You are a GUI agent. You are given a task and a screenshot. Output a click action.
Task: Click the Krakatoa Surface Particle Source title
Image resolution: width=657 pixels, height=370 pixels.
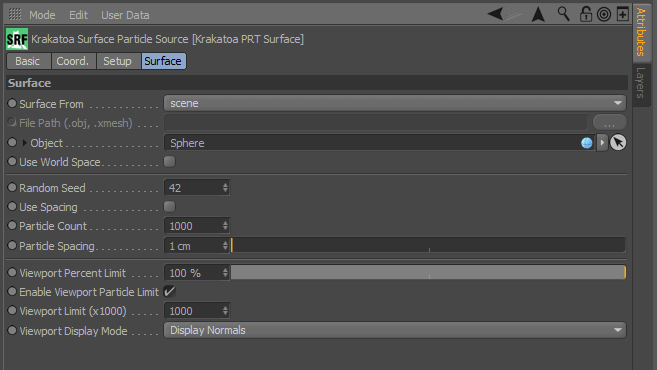(x=167, y=39)
